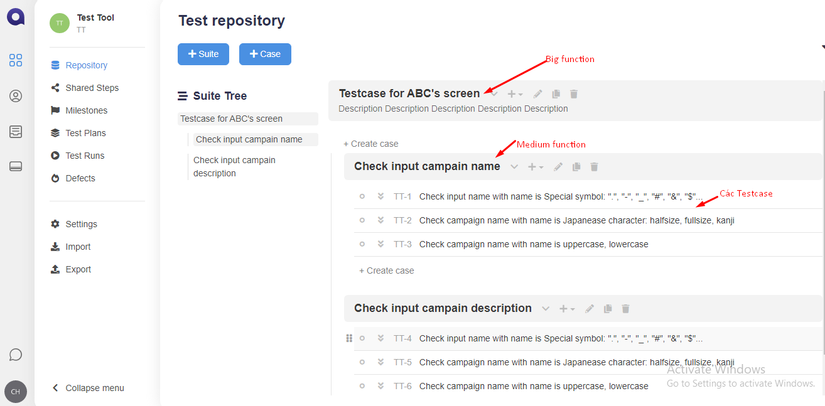Open the chat bubble icon in left rail

pyautogui.click(x=15, y=354)
